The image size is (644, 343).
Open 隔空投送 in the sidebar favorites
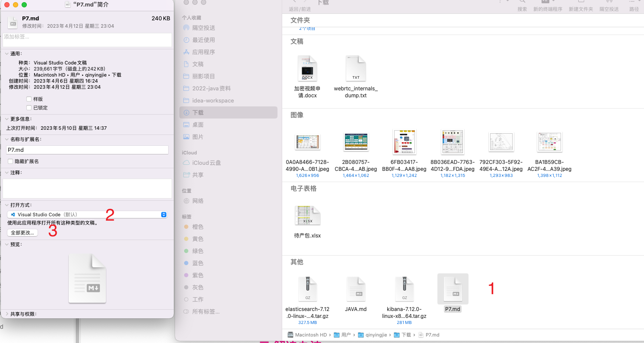(203, 28)
